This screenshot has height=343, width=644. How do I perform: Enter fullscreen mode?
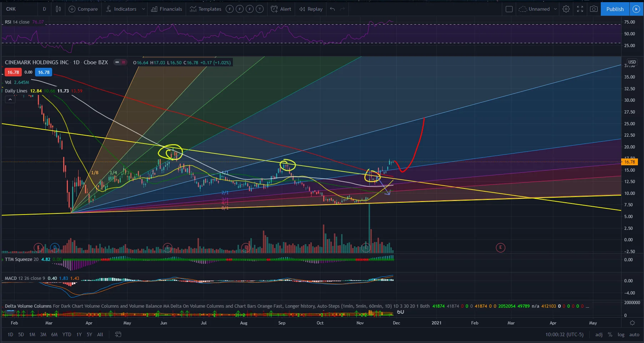[580, 9]
